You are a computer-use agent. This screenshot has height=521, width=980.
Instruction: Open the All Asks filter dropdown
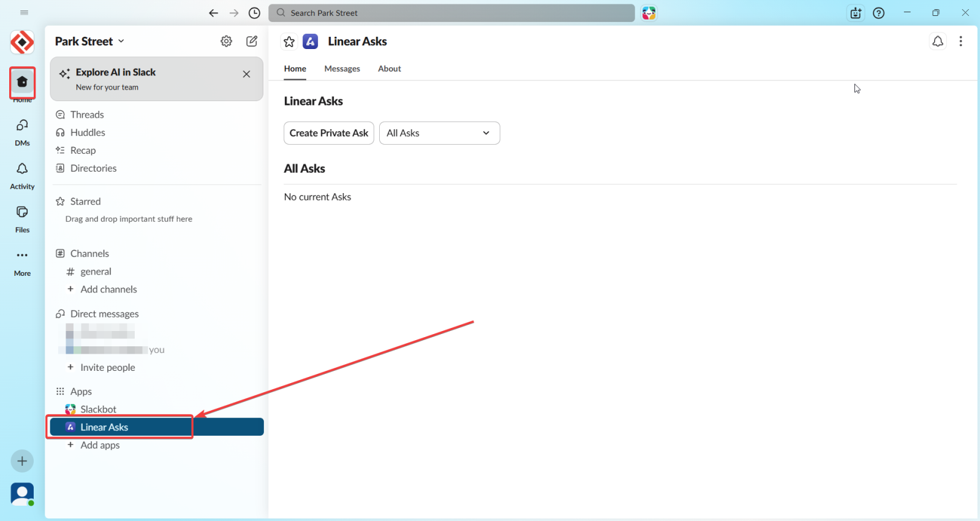(x=440, y=133)
